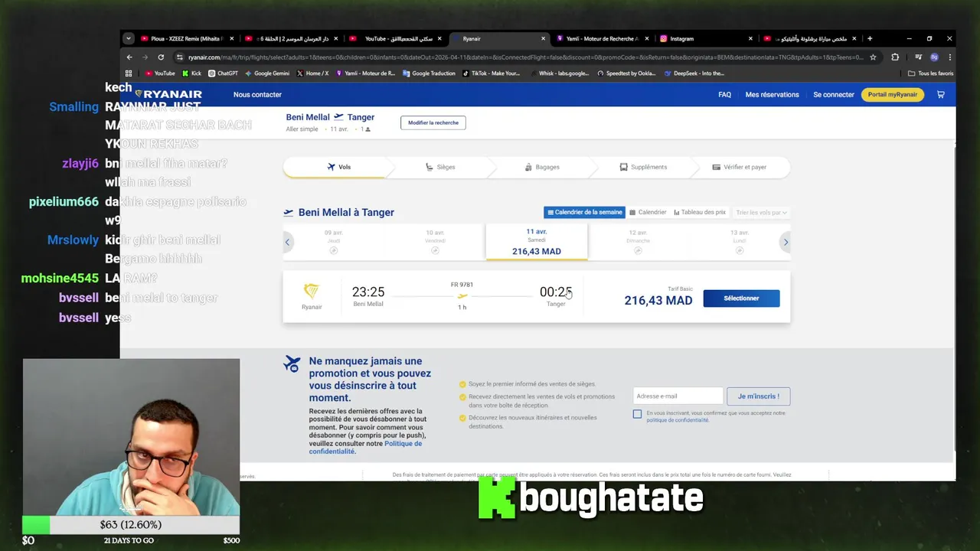
Task: Open the Google Traduction bookmark
Action: pyautogui.click(x=429, y=73)
